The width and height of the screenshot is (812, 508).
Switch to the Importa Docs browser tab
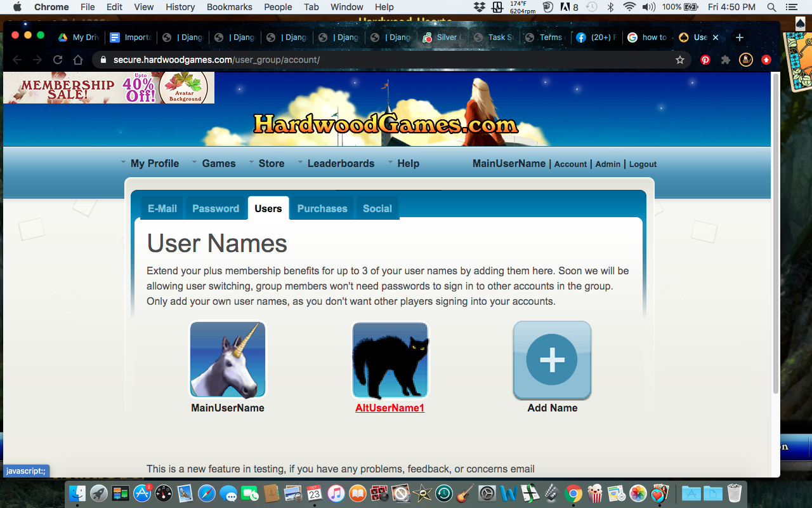click(131, 37)
